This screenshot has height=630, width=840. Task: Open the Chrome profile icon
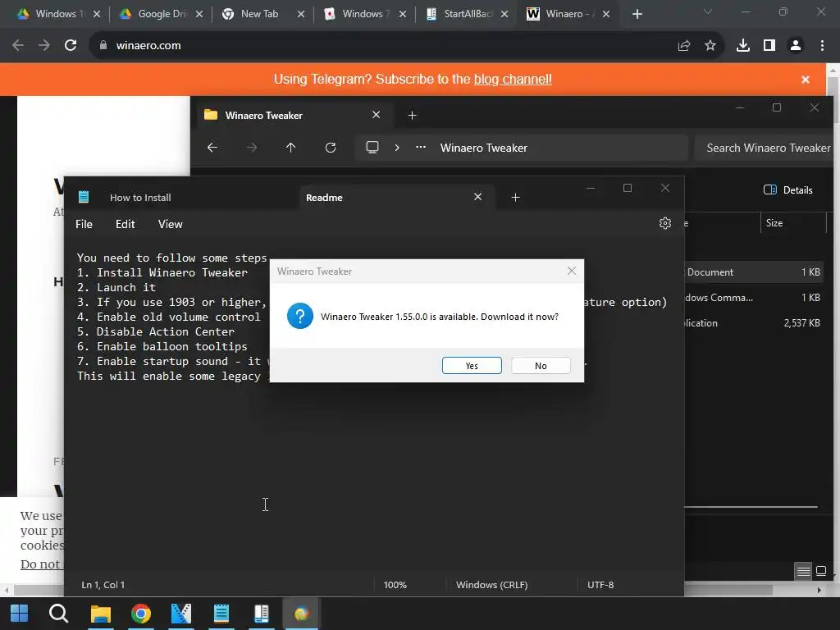click(x=796, y=46)
